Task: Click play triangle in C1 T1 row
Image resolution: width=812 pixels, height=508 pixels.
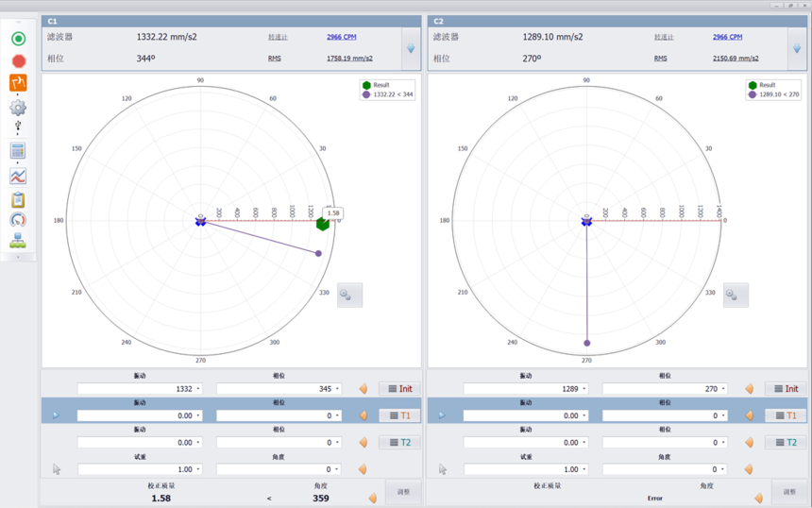Action: pos(56,415)
